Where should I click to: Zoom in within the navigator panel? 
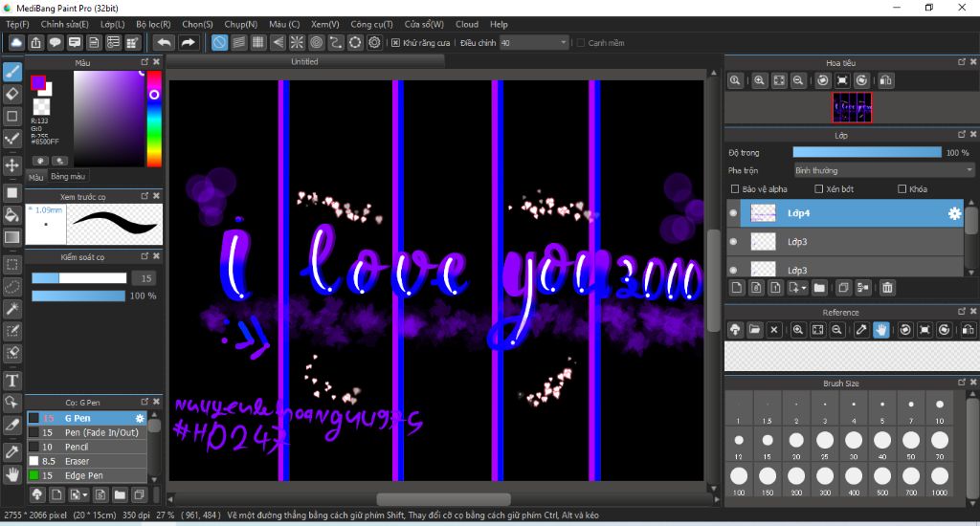coord(759,80)
